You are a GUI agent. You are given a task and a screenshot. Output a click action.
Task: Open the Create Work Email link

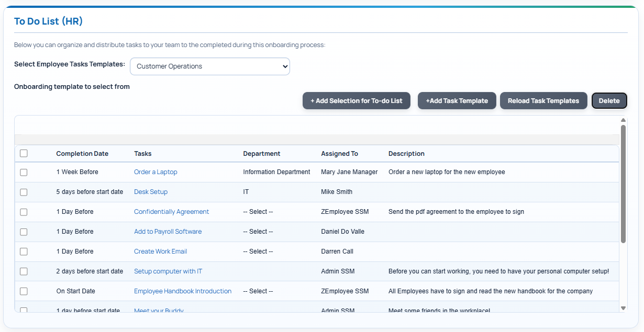coord(160,251)
